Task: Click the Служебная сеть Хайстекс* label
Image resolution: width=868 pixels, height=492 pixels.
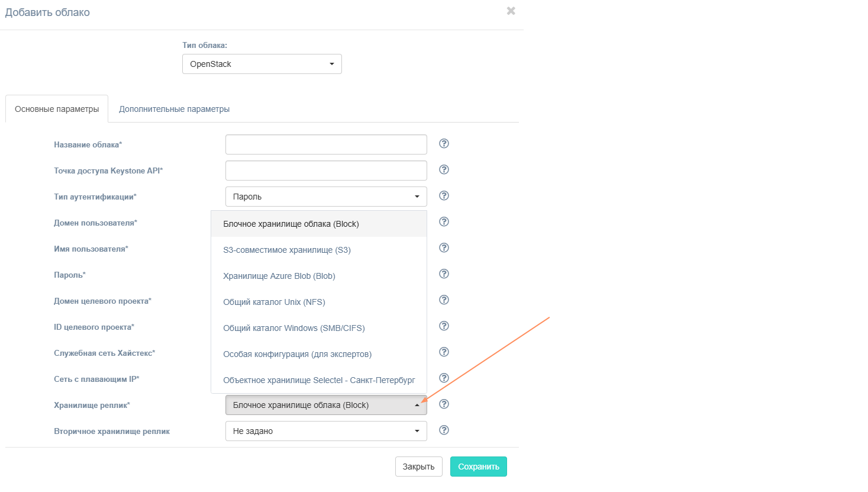Action: 105,353
